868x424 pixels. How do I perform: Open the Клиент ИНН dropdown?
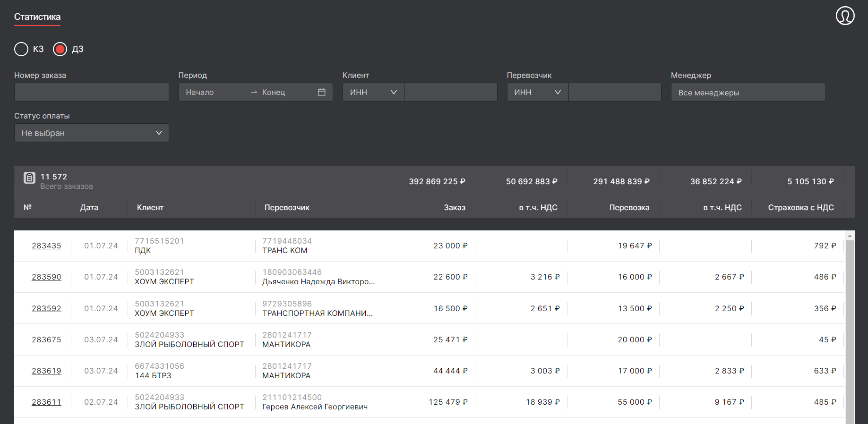[x=373, y=92]
